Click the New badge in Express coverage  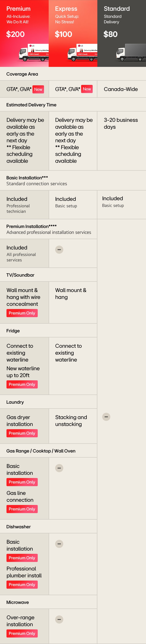coord(87,89)
